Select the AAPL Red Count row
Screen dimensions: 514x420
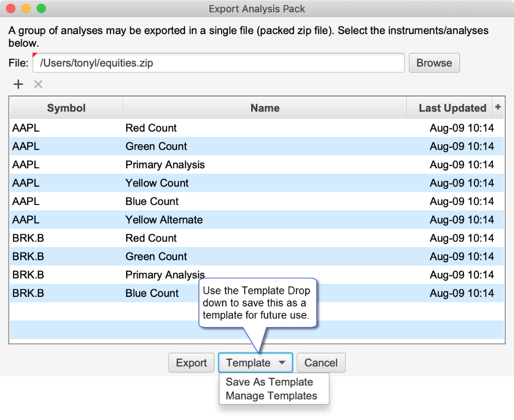[x=257, y=128]
